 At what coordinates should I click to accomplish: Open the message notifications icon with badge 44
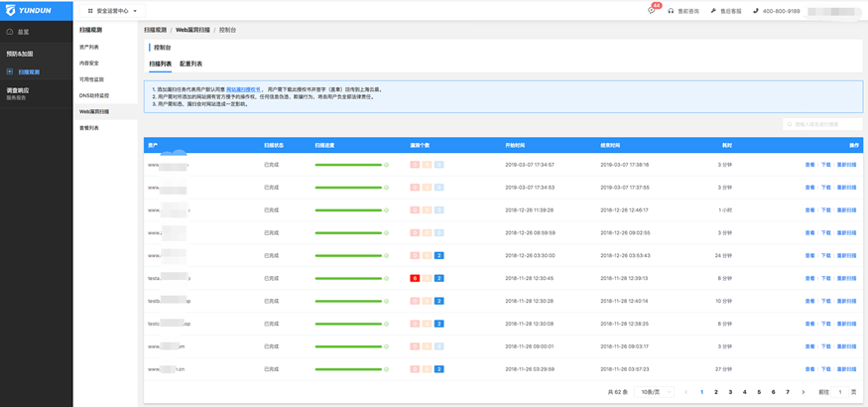coord(652,11)
